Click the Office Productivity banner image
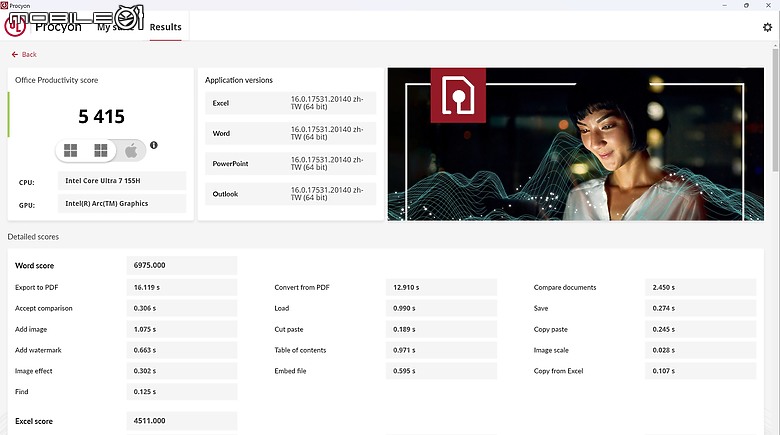 tap(576, 144)
